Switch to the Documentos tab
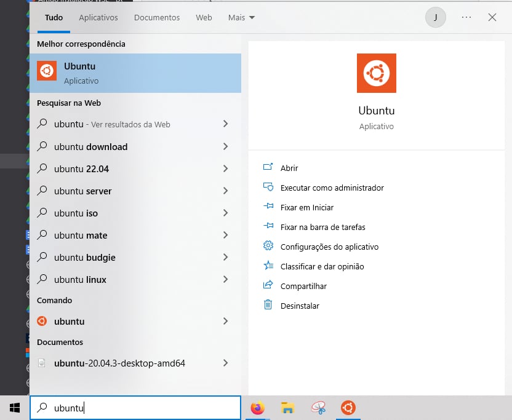Viewport: 512px width, 420px height. (x=157, y=18)
